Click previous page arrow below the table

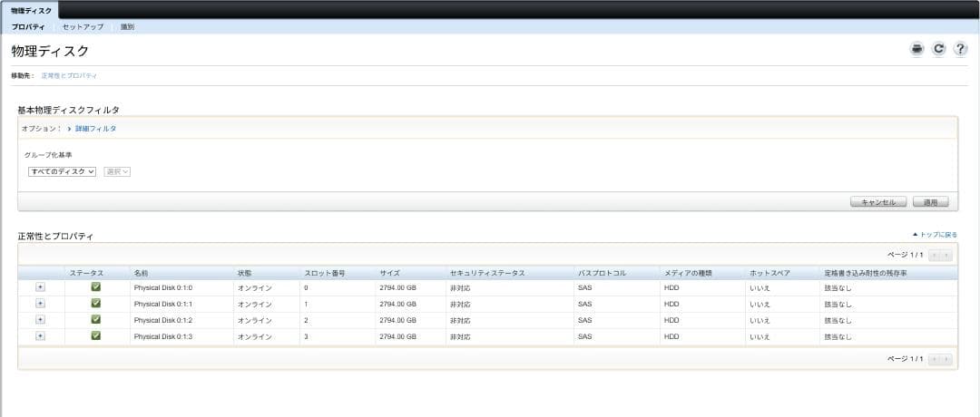pyautogui.click(x=935, y=359)
